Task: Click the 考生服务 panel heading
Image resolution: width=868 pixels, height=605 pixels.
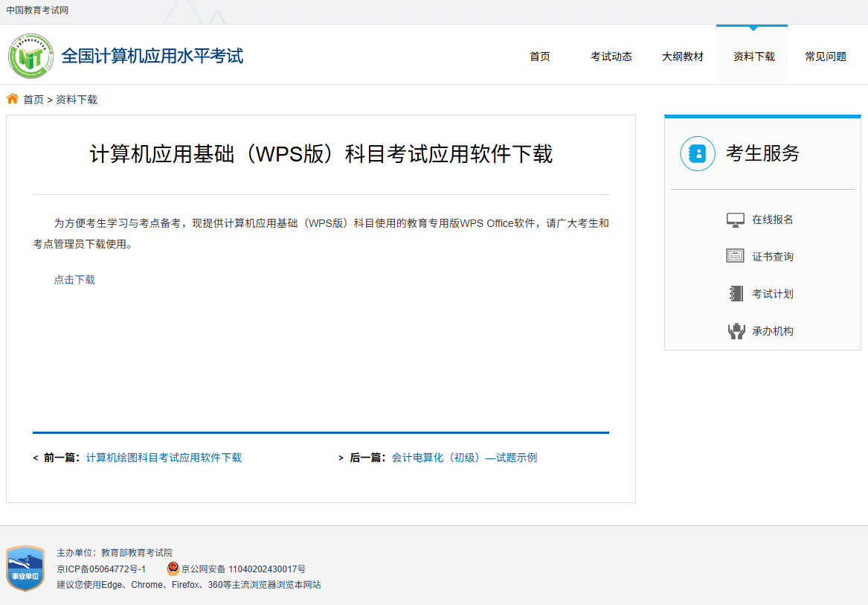Action: pos(763,153)
